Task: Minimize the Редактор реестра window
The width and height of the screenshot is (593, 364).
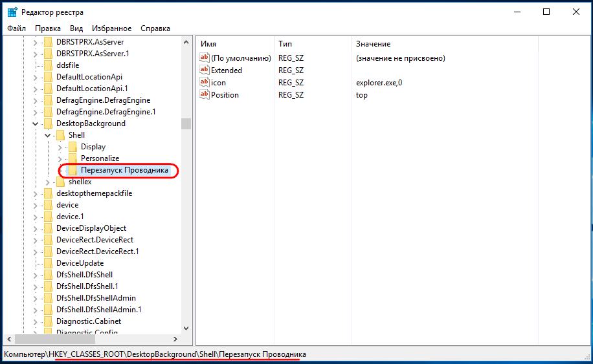Action: [517, 12]
